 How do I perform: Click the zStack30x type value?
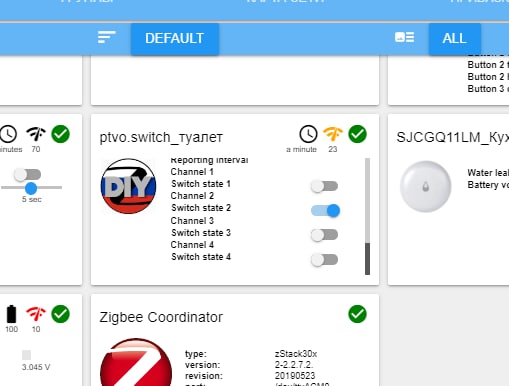296,354
